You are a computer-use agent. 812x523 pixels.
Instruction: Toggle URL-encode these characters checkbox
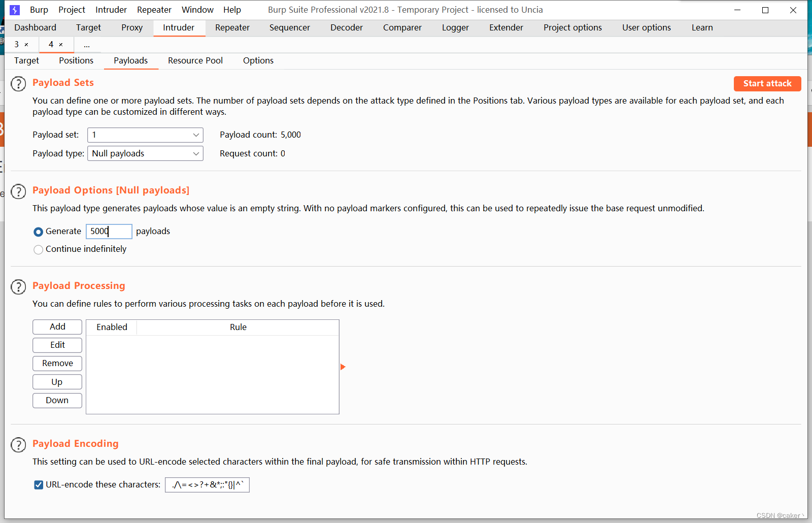pyautogui.click(x=39, y=485)
